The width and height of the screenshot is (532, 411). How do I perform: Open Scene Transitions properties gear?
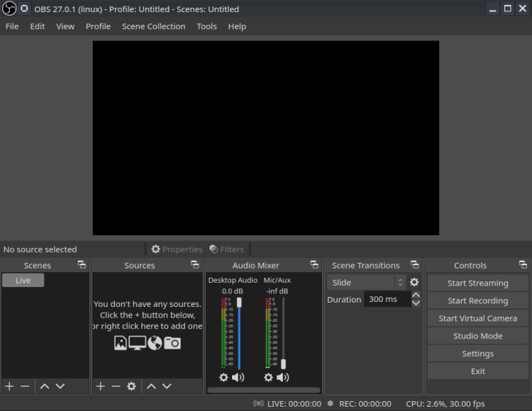tap(414, 282)
